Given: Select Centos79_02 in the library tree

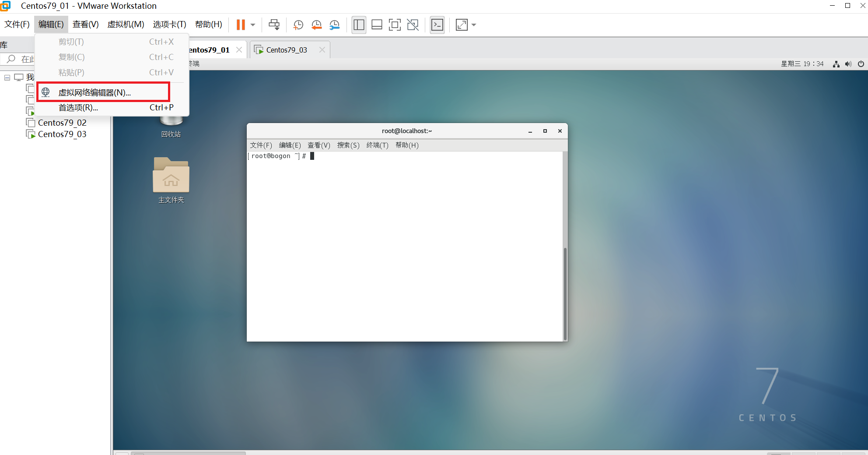Looking at the screenshot, I should pyautogui.click(x=62, y=123).
